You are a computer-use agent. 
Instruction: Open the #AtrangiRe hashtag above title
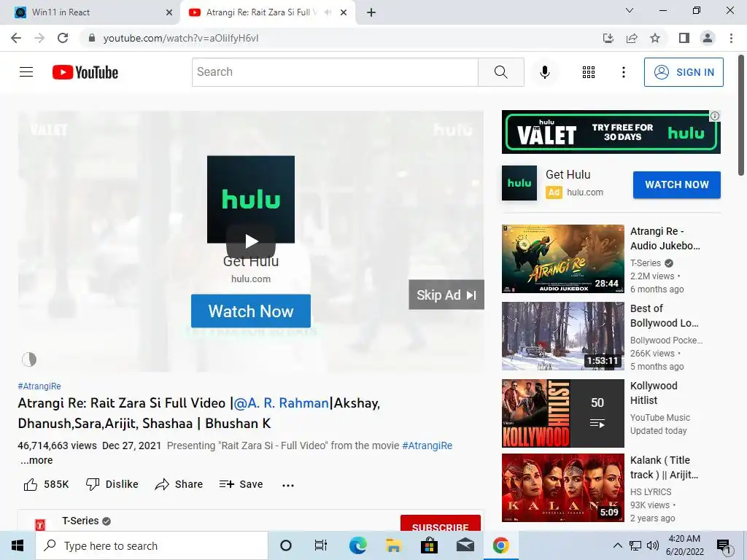pyautogui.click(x=39, y=386)
